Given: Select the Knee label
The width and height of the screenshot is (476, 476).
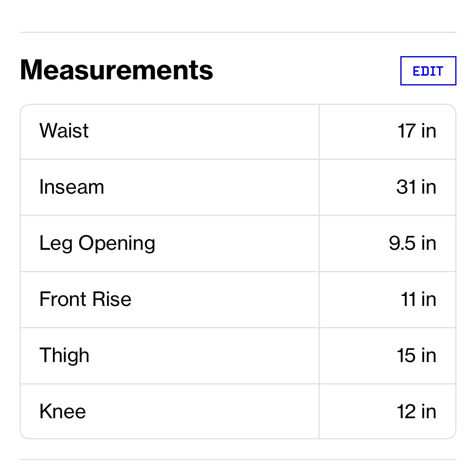Looking at the screenshot, I should 63,412.
